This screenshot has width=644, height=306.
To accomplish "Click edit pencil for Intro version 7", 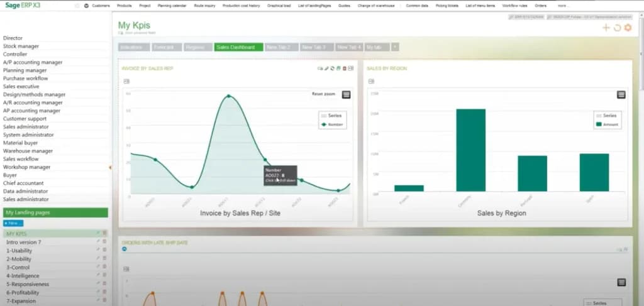I will point(97,242).
